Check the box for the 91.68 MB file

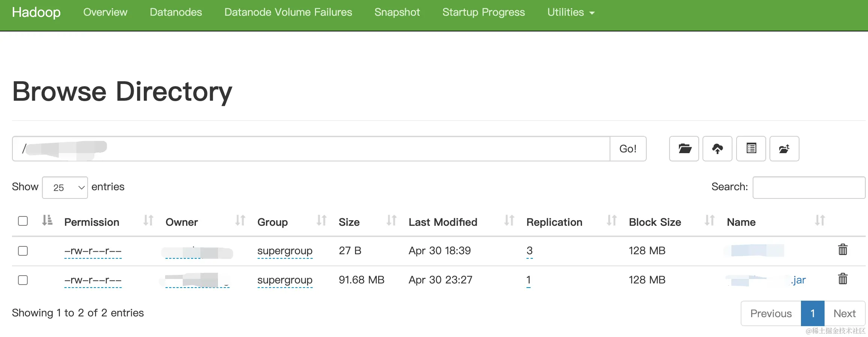(23, 280)
